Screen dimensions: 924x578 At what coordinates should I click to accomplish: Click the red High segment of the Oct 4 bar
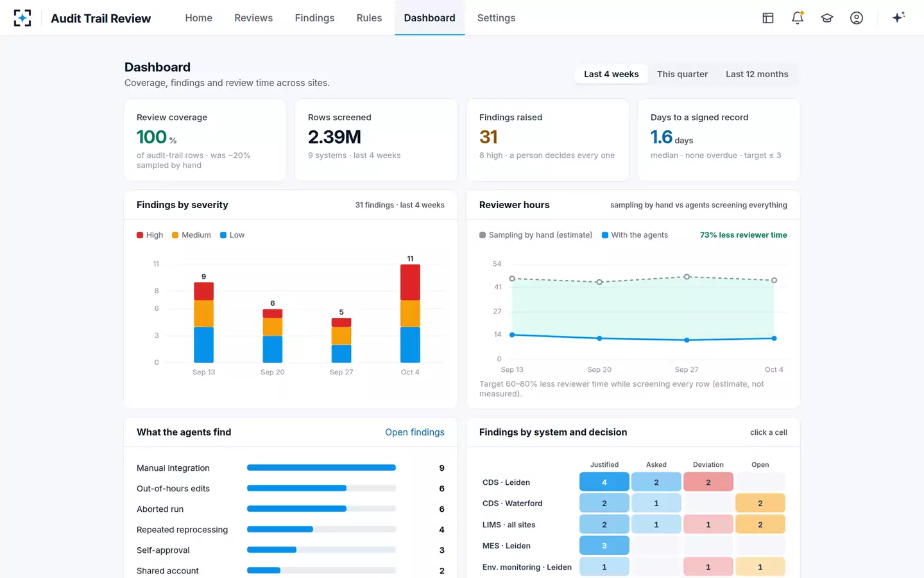tap(410, 282)
